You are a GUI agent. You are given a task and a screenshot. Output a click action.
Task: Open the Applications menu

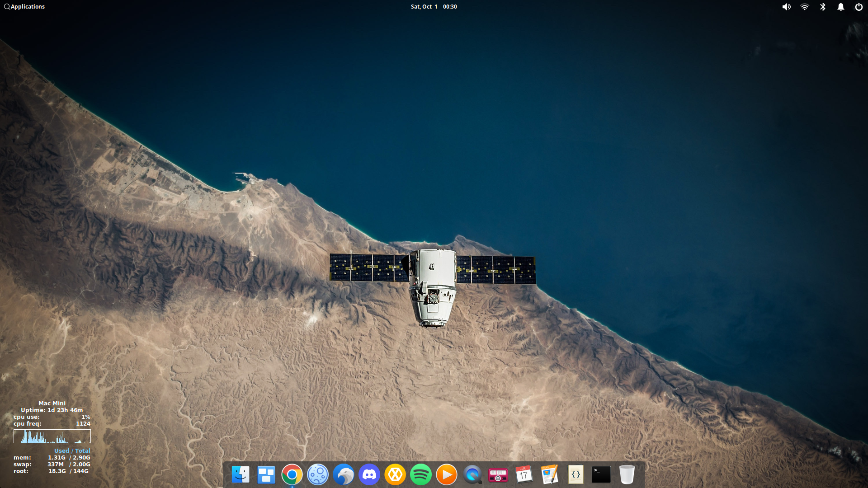tap(24, 7)
